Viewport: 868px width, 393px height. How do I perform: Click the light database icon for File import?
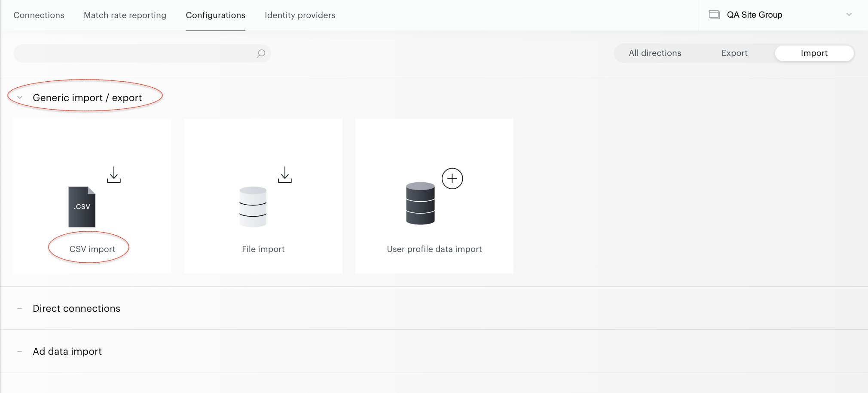coord(253,207)
